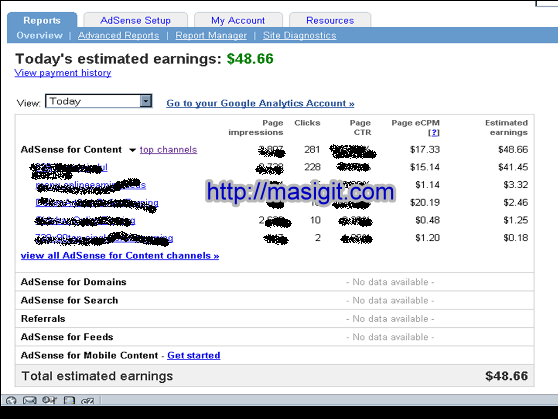
Task: Click the AdSense for Search row label
Action: click(69, 300)
